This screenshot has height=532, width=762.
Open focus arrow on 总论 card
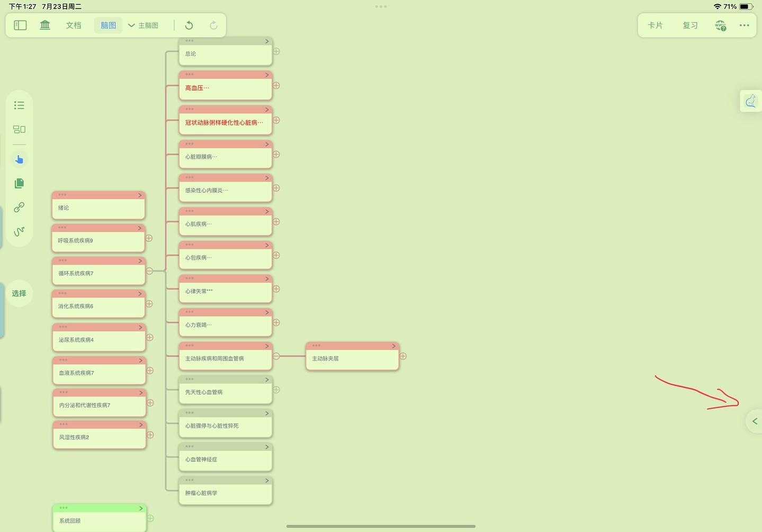click(x=267, y=41)
